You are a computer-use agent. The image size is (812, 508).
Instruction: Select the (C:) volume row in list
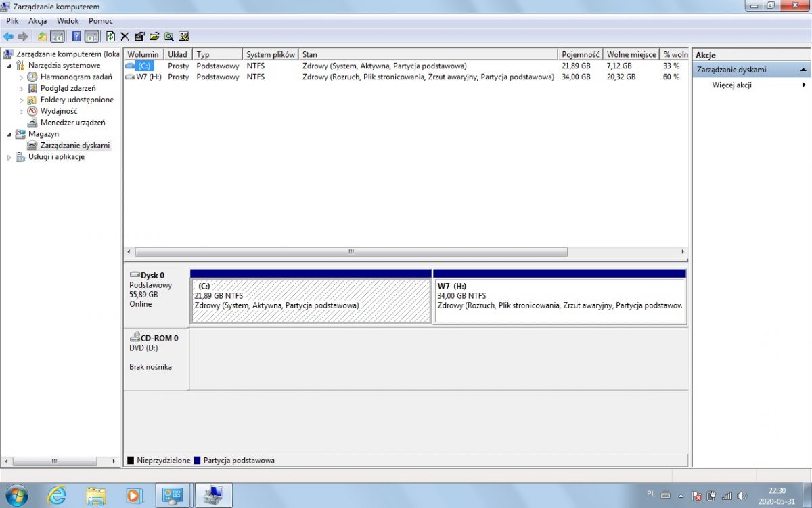coord(406,66)
